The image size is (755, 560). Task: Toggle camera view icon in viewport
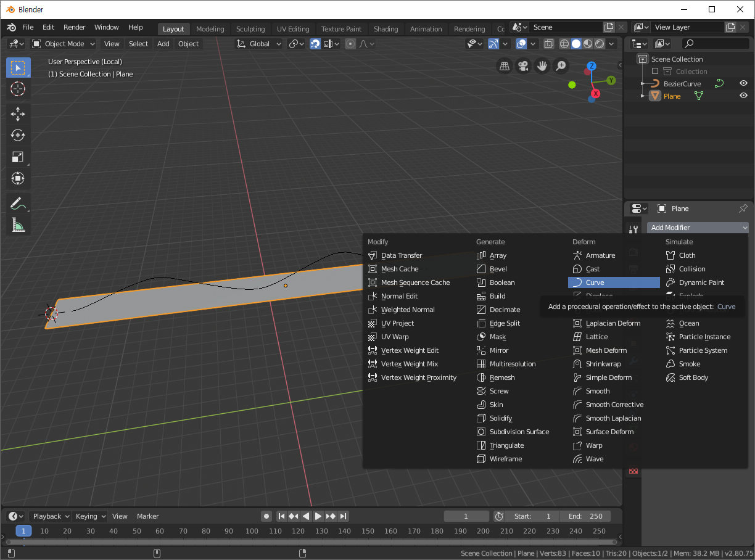click(x=523, y=66)
